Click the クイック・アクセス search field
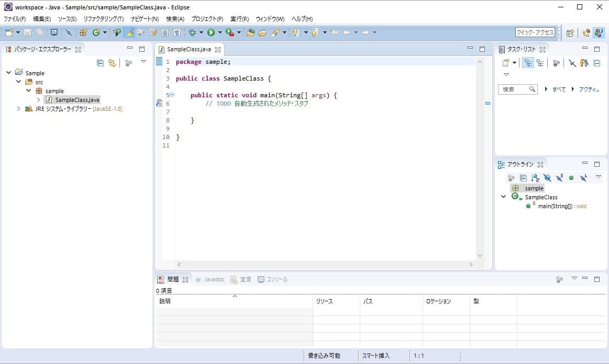The image size is (609, 364). tap(535, 32)
